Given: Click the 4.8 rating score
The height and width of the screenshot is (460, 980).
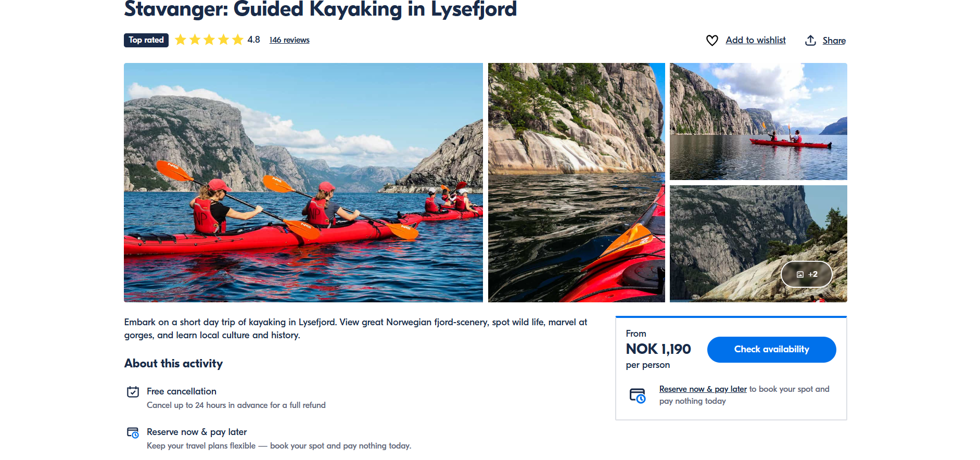Looking at the screenshot, I should [x=253, y=39].
